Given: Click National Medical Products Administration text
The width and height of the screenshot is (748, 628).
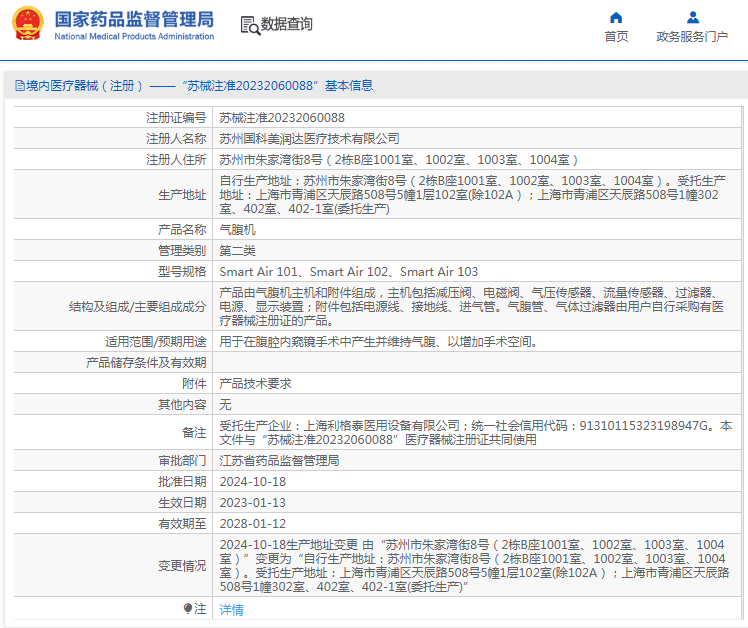Looking at the screenshot, I should click(x=134, y=36).
